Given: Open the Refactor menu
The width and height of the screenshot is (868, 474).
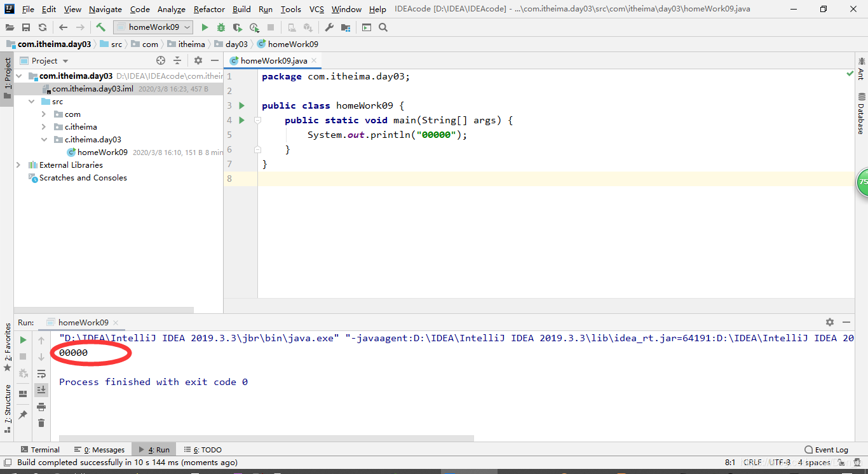Looking at the screenshot, I should 209,9.
